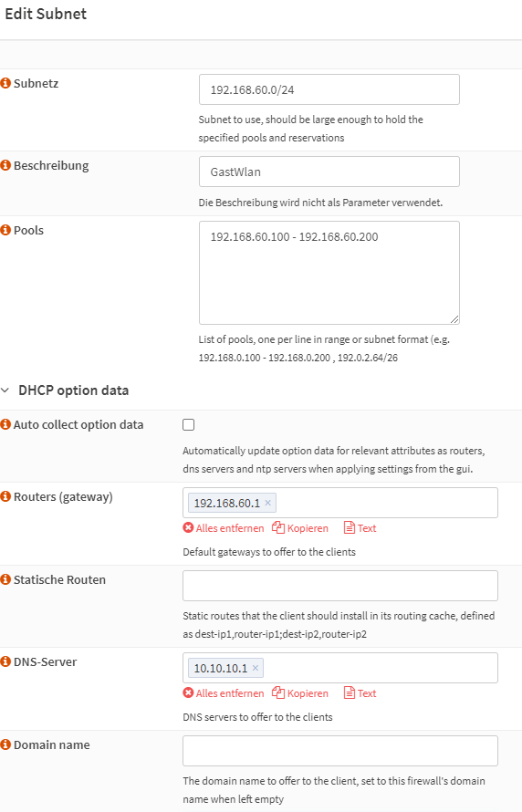Click the info icon beside Beschreibung
The width and height of the screenshot is (522, 812).
5,166
